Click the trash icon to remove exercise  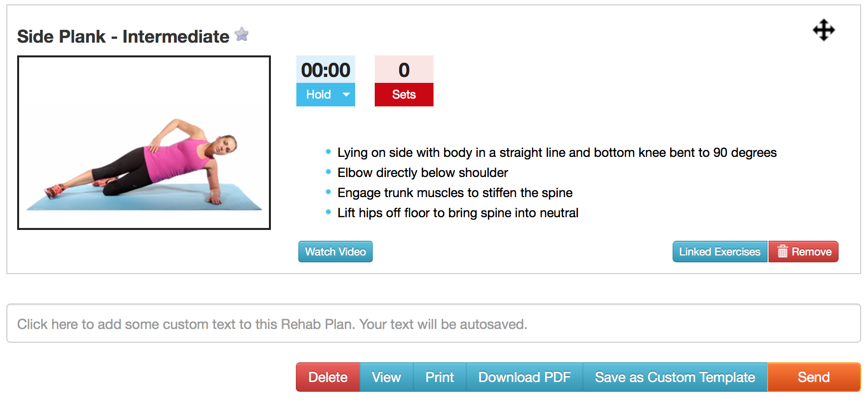(x=783, y=252)
